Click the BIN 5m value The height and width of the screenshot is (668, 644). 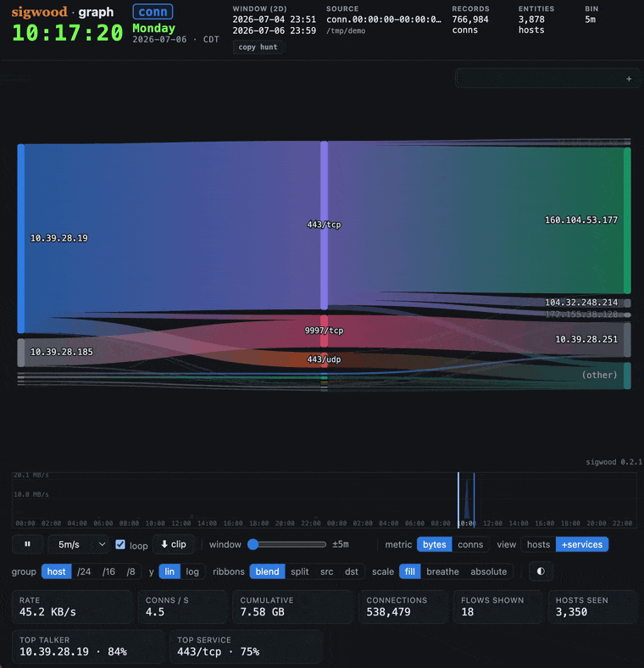pos(590,19)
